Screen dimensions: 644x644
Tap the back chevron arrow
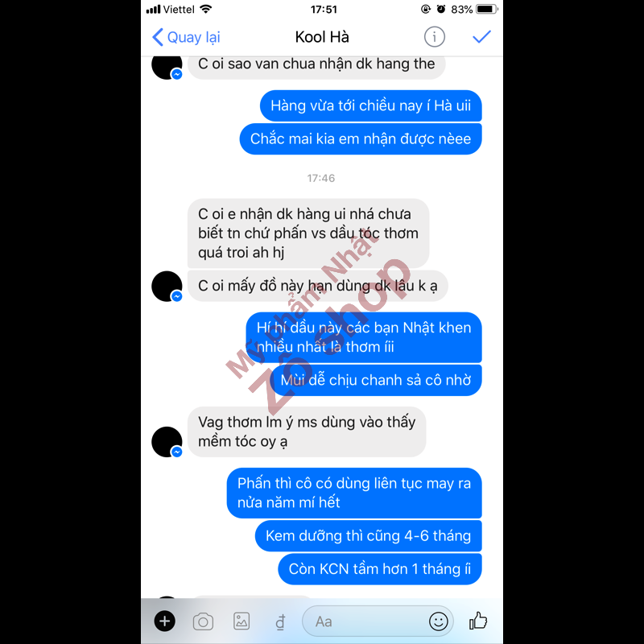click(x=157, y=37)
